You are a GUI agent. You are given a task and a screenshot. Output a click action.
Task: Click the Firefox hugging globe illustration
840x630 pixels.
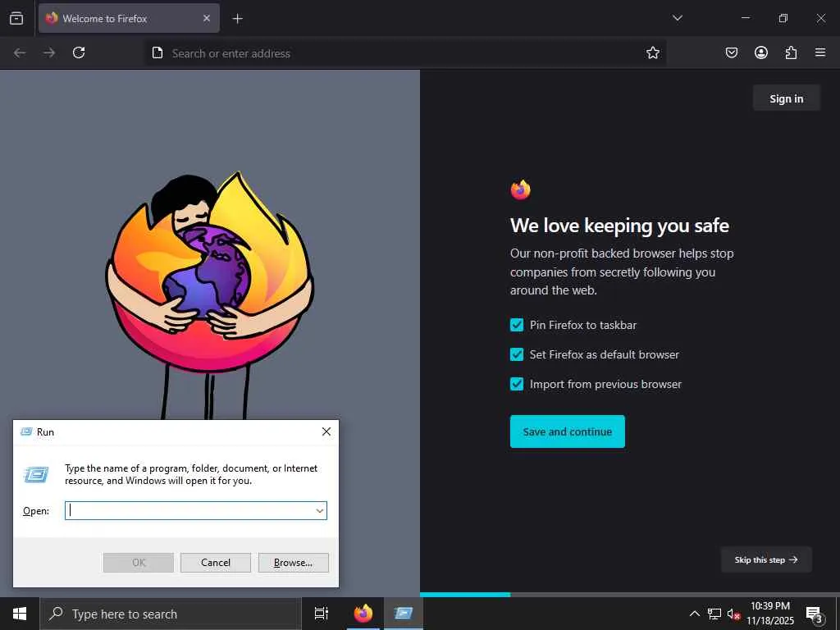[x=209, y=294]
